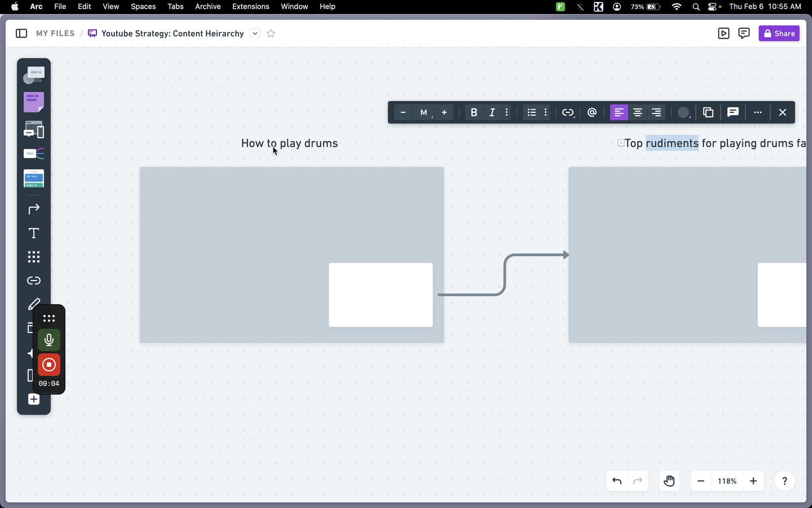Viewport: 812px width, 508px height.
Task: Open the text color swatch
Action: [x=684, y=112]
